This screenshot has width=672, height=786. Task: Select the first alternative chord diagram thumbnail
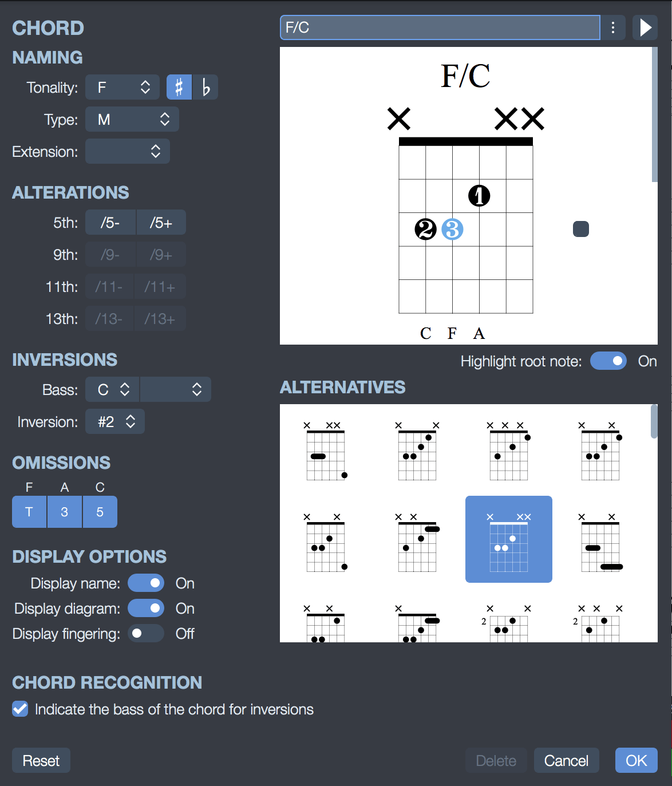[x=326, y=451]
